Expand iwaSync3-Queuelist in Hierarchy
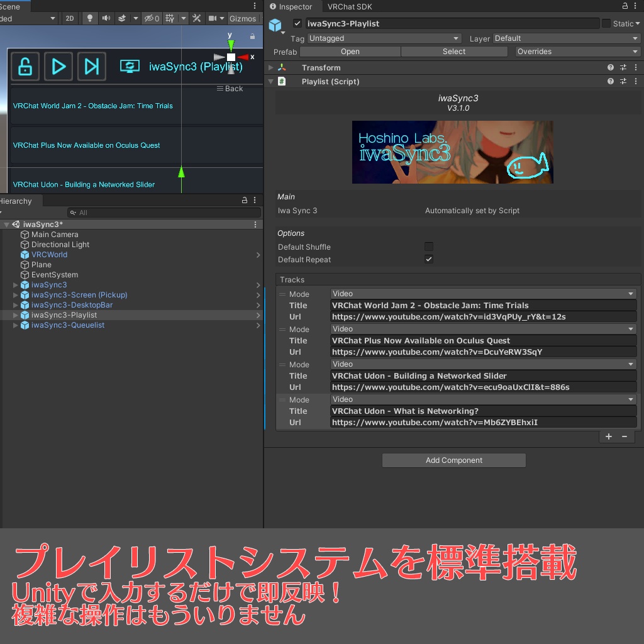This screenshot has height=644, width=644. (x=15, y=325)
